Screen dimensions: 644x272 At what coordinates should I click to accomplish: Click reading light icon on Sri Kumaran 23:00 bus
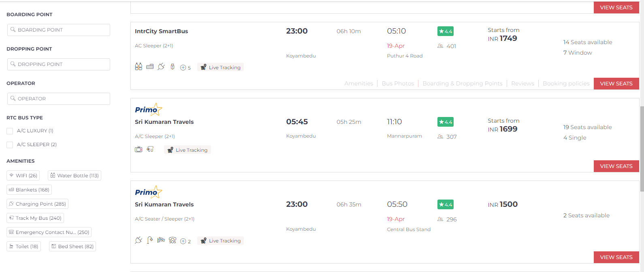pos(150,240)
